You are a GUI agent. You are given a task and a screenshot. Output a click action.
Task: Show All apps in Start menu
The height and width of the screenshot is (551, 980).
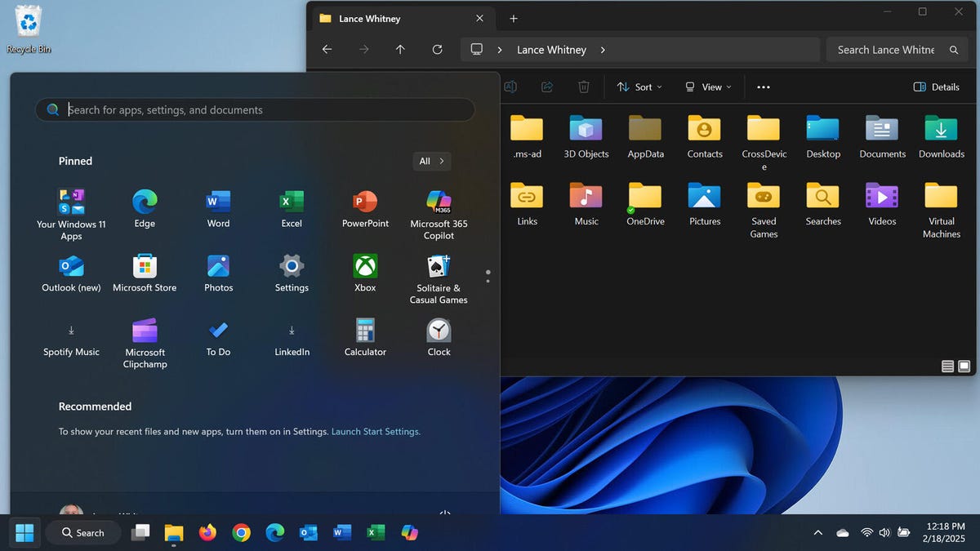click(x=431, y=161)
